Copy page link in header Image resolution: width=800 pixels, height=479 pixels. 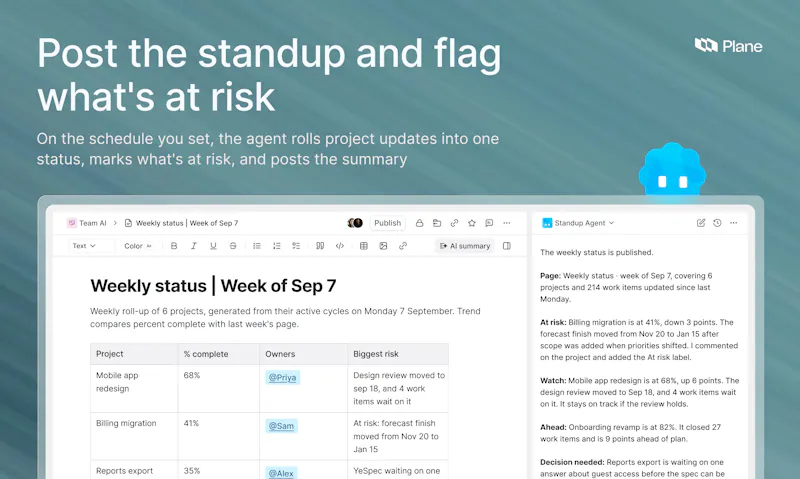click(454, 223)
